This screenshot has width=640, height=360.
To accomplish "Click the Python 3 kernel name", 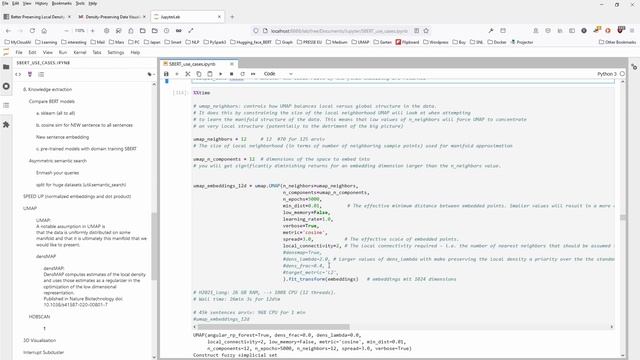I will [x=607, y=74].
